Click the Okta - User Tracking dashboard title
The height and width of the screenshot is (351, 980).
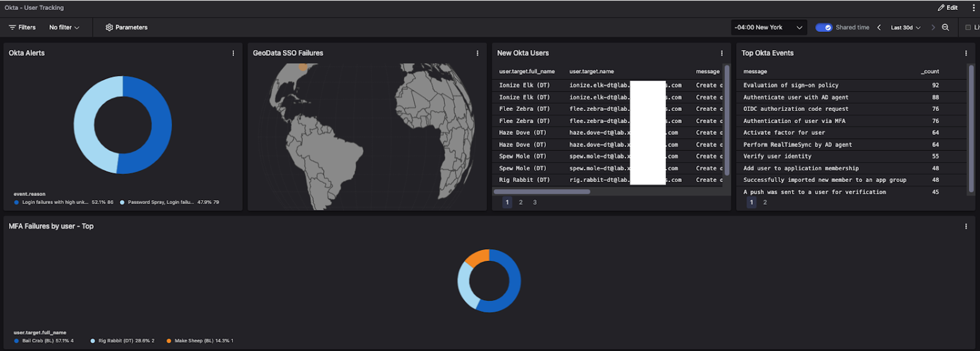tap(34, 8)
